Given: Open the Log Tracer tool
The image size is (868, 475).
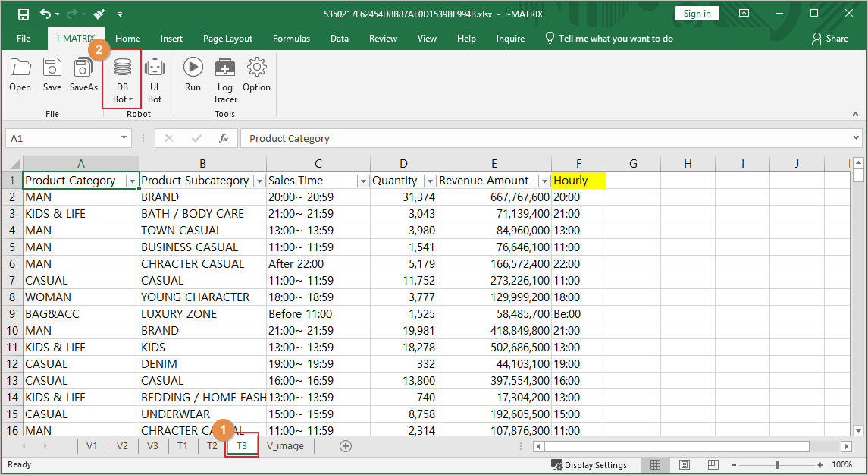Looking at the screenshot, I should point(225,80).
